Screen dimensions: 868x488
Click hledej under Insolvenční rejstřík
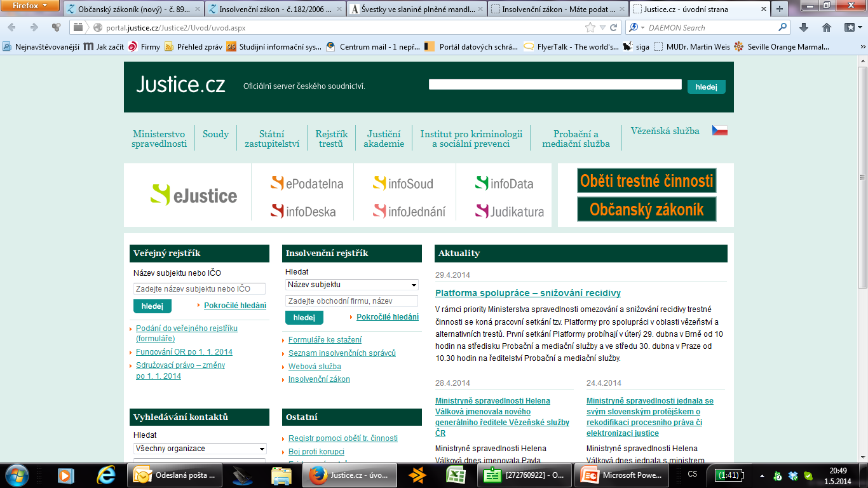tap(304, 318)
